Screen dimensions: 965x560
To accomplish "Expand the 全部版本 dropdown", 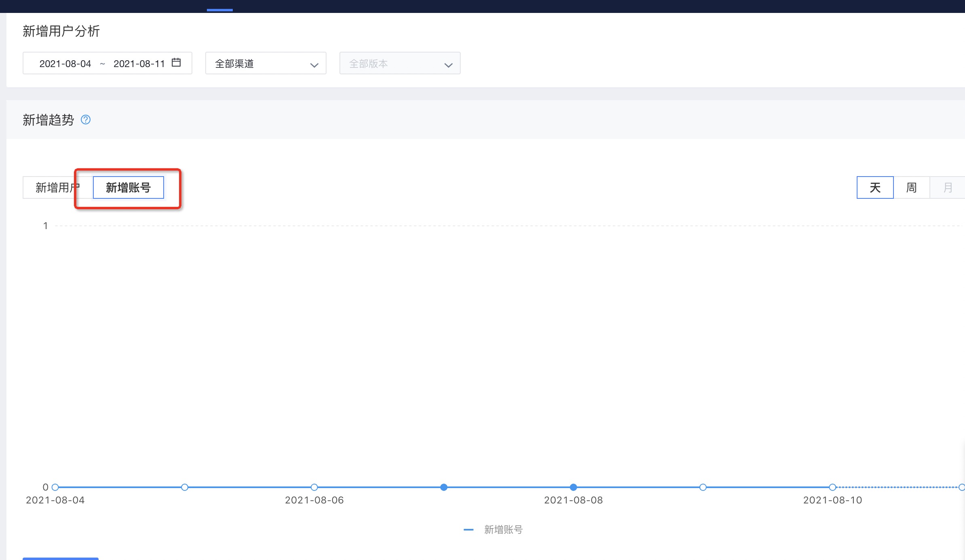I will click(400, 63).
